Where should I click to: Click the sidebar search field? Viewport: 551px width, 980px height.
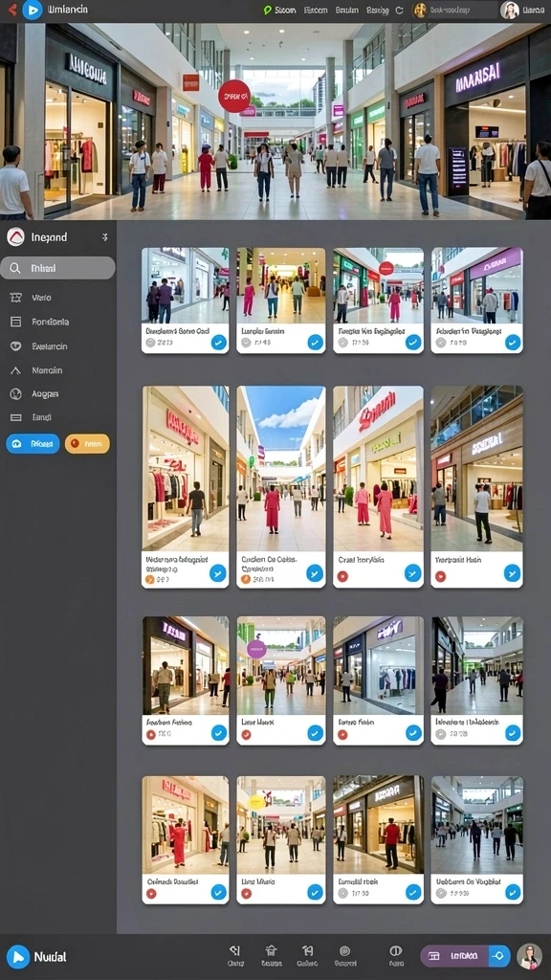[x=57, y=268]
